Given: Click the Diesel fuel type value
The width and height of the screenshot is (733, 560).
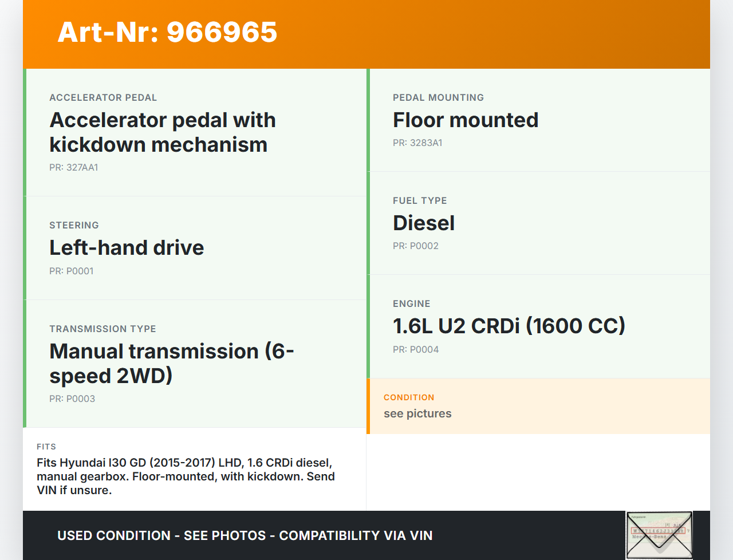Looking at the screenshot, I should [424, 223].
